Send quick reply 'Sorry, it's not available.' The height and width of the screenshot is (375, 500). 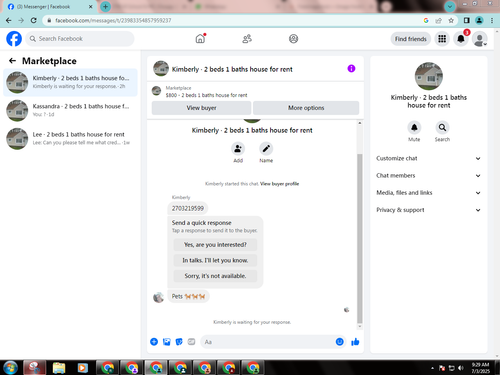215,276
